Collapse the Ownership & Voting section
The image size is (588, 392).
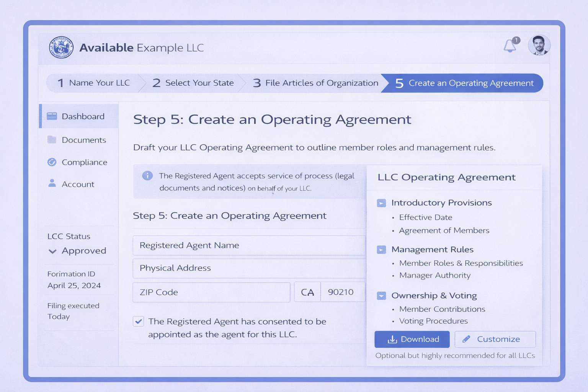[381, 296]
